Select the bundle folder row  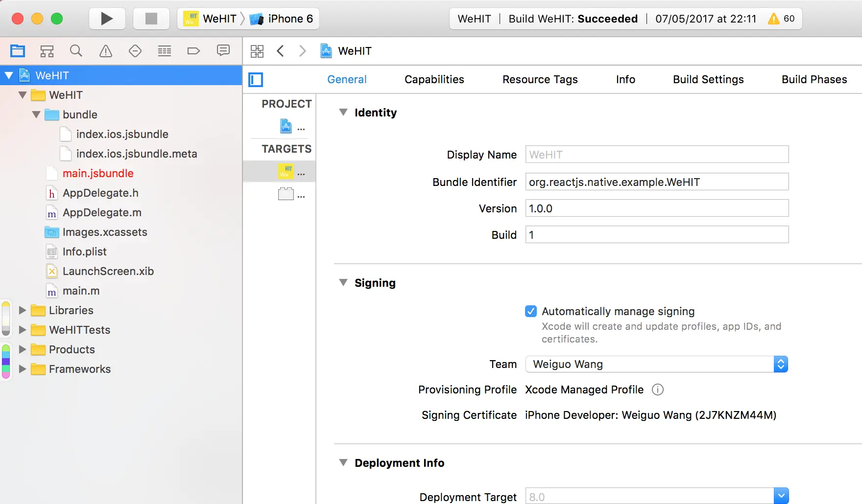point(121,115)
